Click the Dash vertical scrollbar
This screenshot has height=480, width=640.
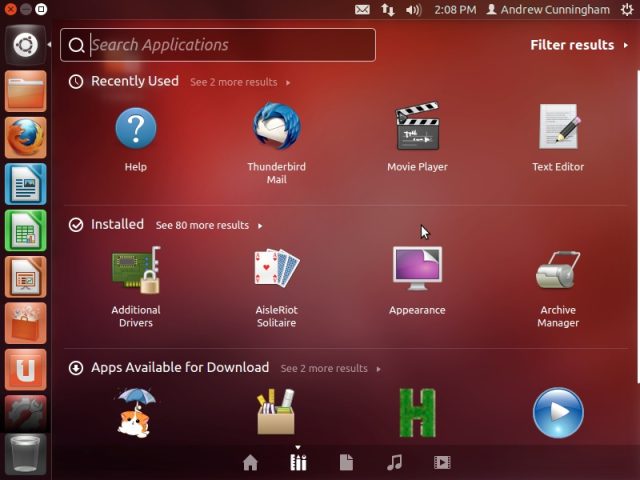coord(638,227)
